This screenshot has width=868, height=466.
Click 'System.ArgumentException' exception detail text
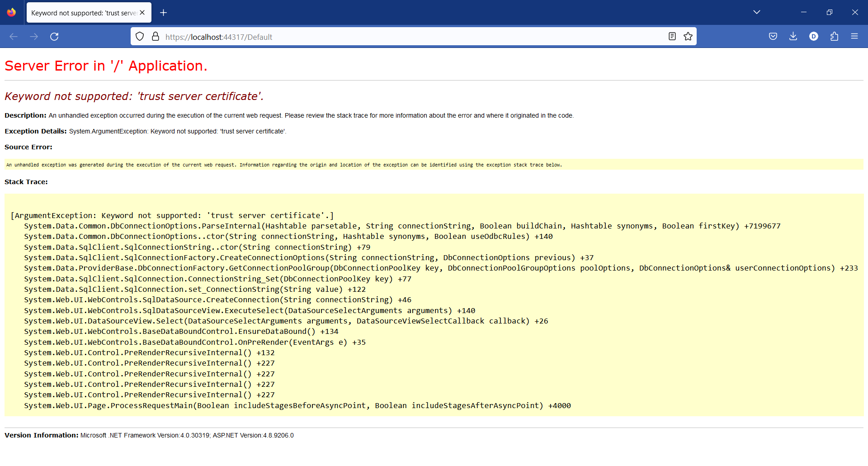click(178, 132)
